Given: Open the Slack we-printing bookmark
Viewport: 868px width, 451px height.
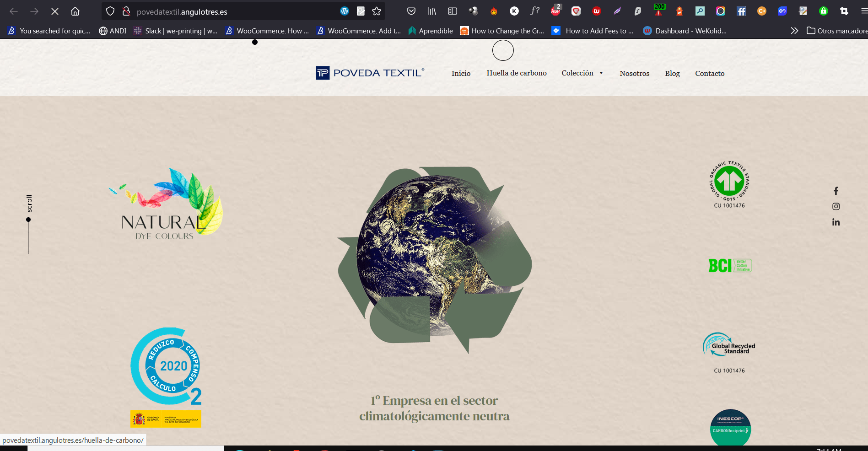Looking at the screenshot, I should click(176, 31).
